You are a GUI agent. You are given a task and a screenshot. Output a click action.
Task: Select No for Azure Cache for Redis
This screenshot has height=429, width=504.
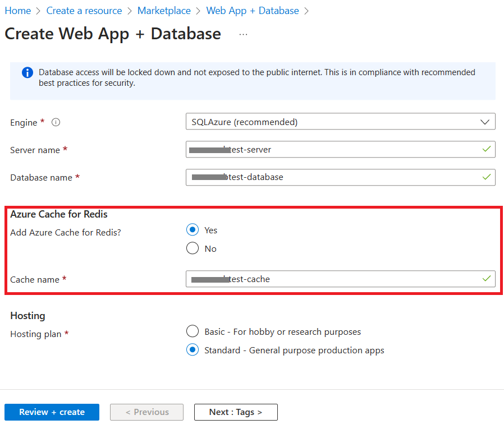coord(193,248)
